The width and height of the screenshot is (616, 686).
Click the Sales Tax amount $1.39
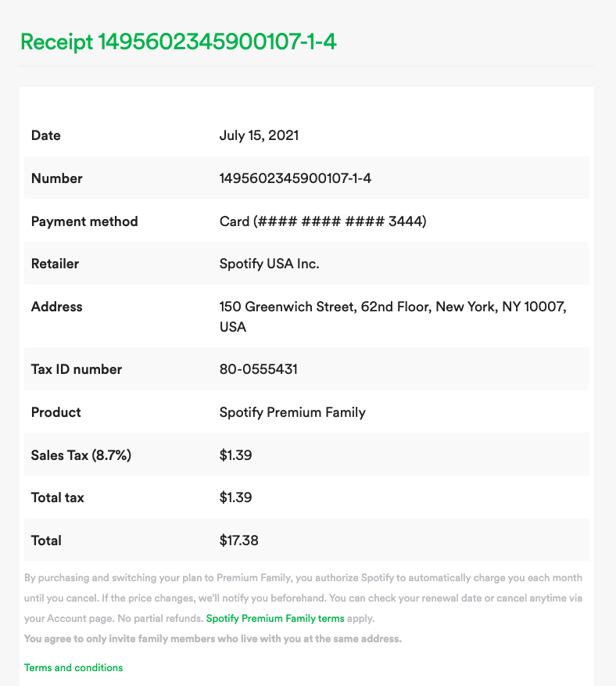(x=235, y=455)
